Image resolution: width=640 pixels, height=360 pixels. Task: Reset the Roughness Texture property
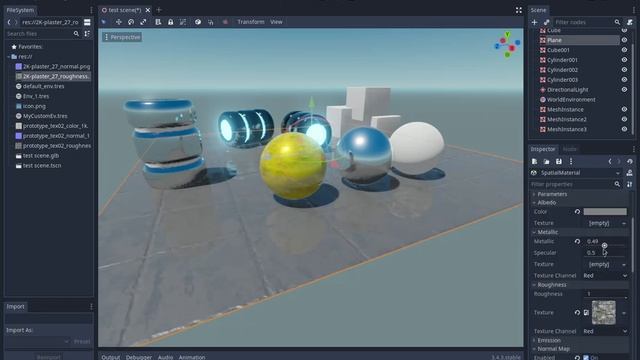tap(577, 313)
